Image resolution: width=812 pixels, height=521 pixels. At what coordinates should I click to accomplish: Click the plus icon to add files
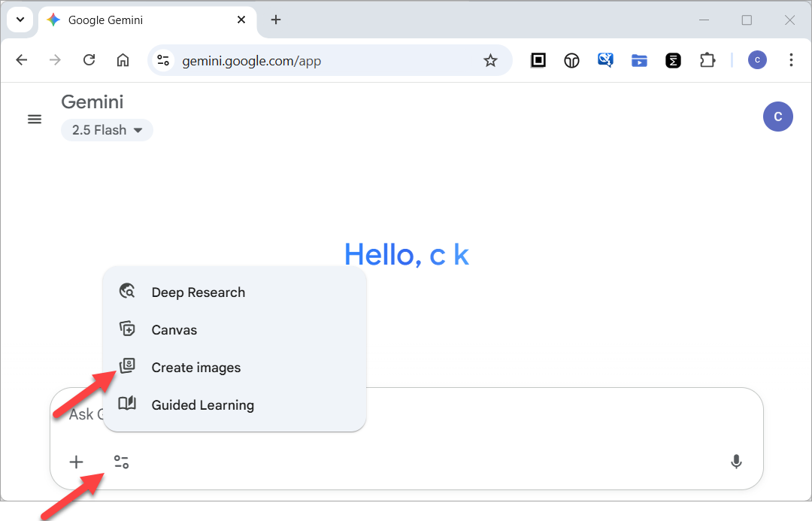[76, 462]
